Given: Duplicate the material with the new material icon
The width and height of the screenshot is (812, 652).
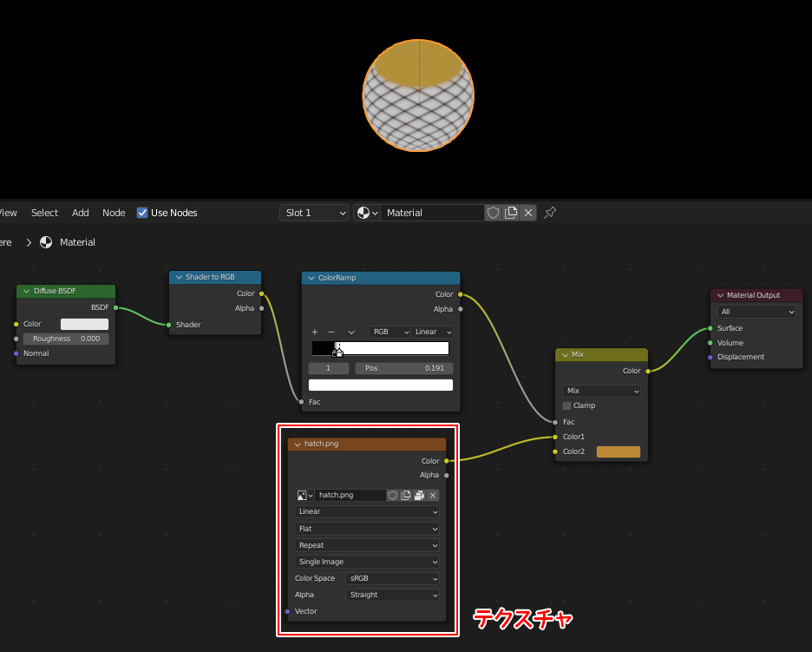Looking at the screenshot, I should (x=511, y=213).
